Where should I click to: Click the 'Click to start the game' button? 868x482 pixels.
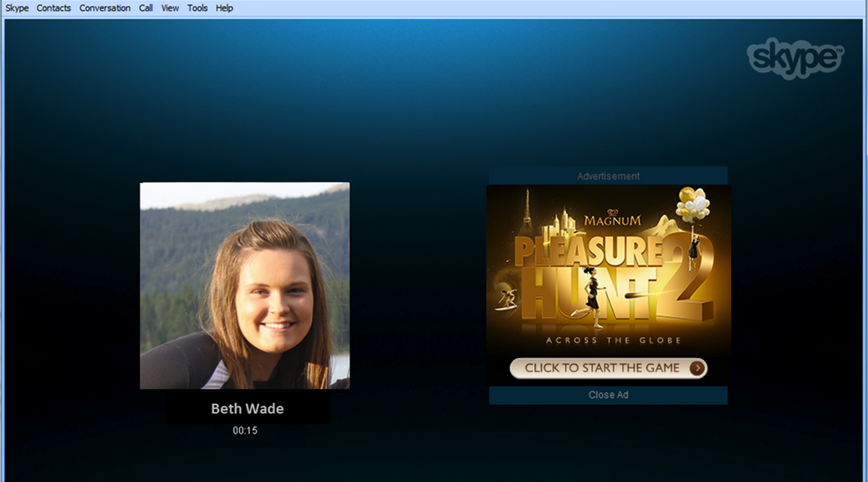(x=609, y=368)
